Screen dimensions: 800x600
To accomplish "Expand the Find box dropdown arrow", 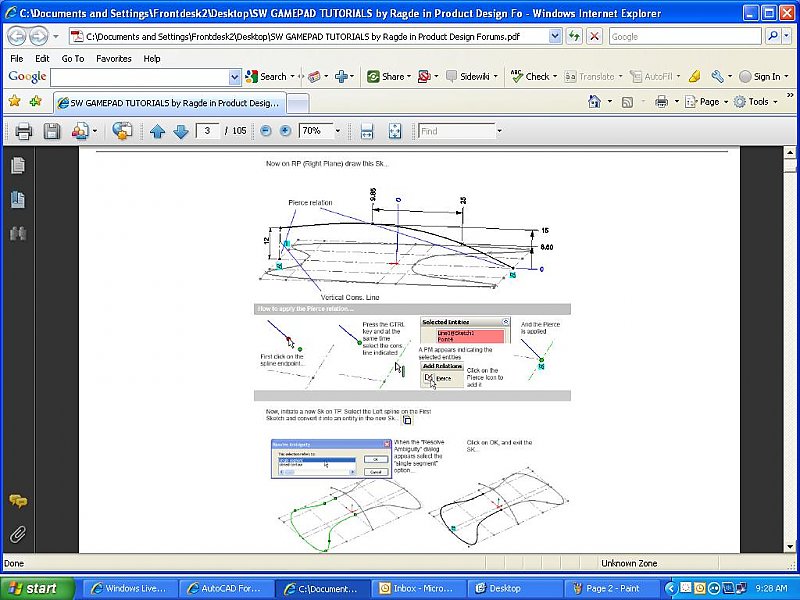I will click(x=500, y=131).
